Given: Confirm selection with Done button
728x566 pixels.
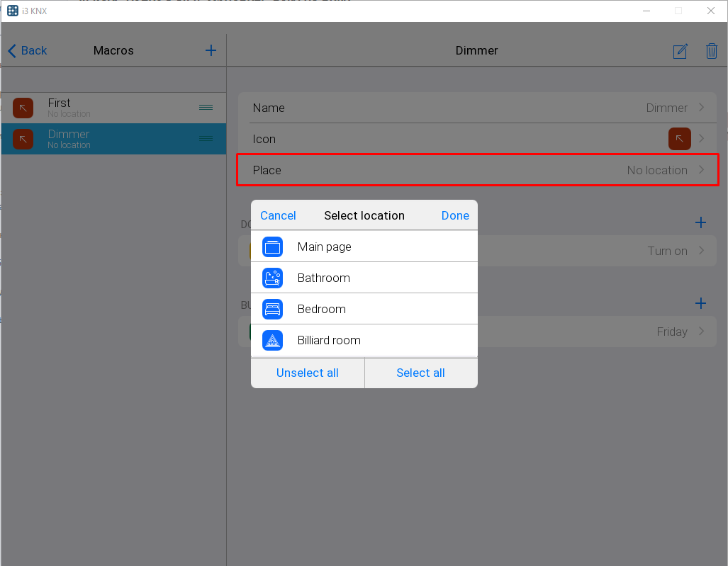Looking at the screenshot, I should [x=455, y=215].
